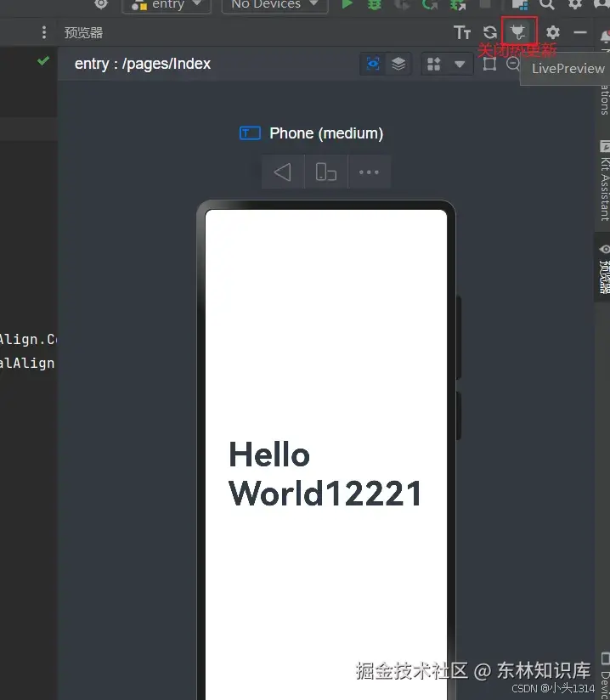Open the three-dot more options button
Image resolution: width=610 pixels, height=700 pixels.
coord(370,172)
